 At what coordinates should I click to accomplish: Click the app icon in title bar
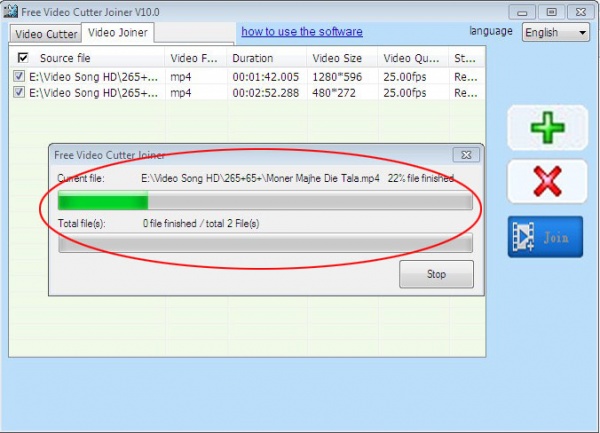coord(10,11)
